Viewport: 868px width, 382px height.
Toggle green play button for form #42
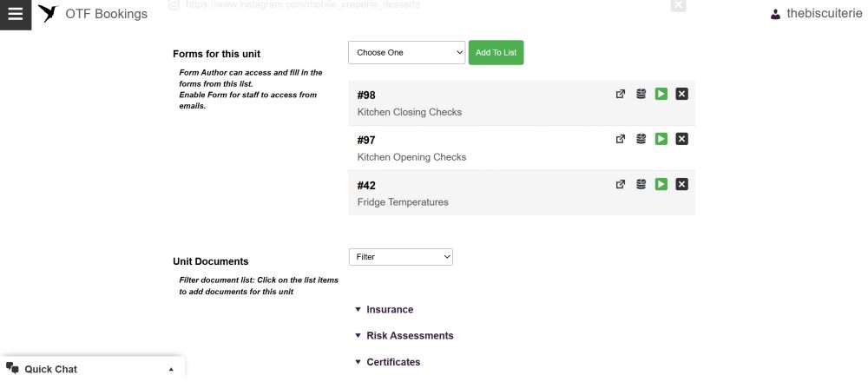661,184
